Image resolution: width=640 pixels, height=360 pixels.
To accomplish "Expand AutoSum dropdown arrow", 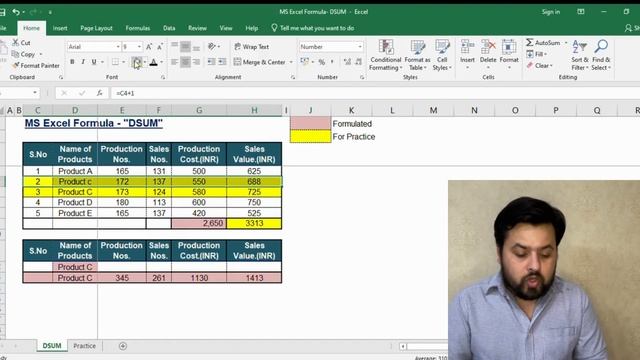I will (566, 43).
